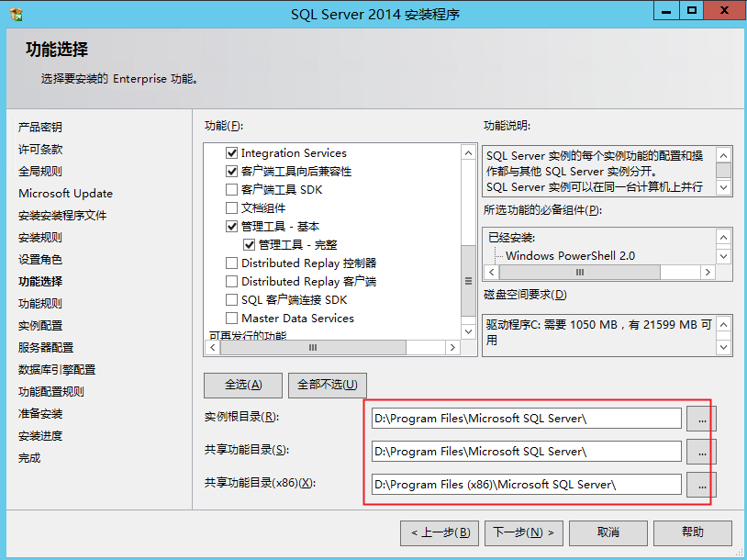Browse for 实例根目录 folder
Viewport: 747px width, 560px height.
[x=701, y=419]
